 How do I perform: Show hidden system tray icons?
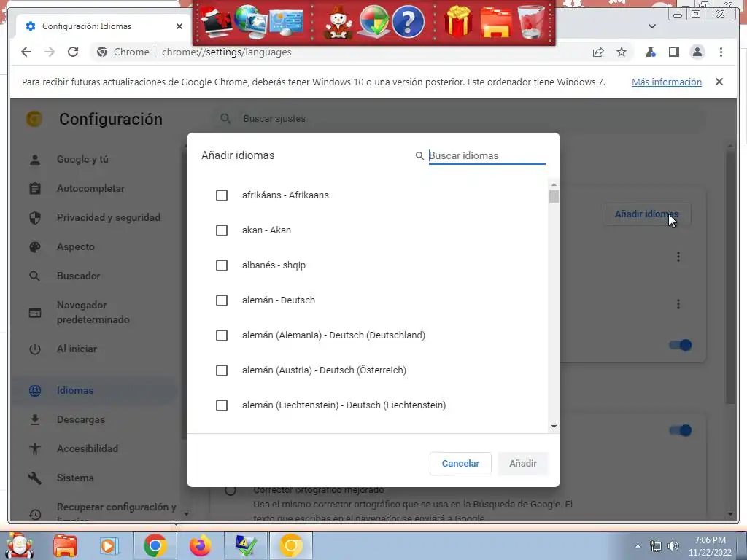[638, 546]
